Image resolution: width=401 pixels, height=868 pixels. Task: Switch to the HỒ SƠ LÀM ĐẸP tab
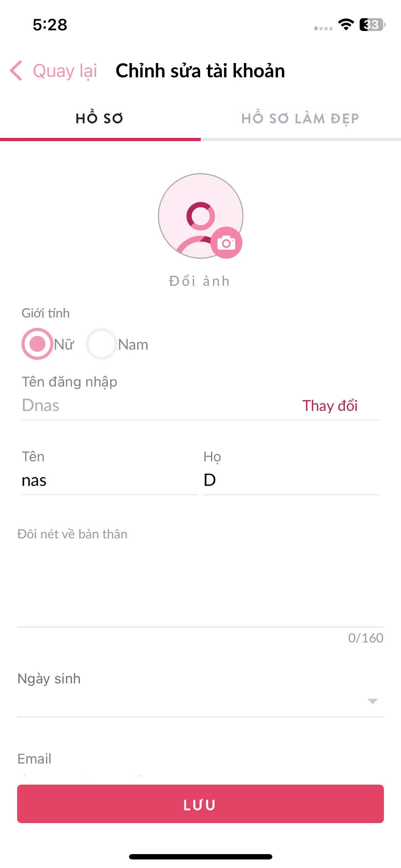click(300, 118)
